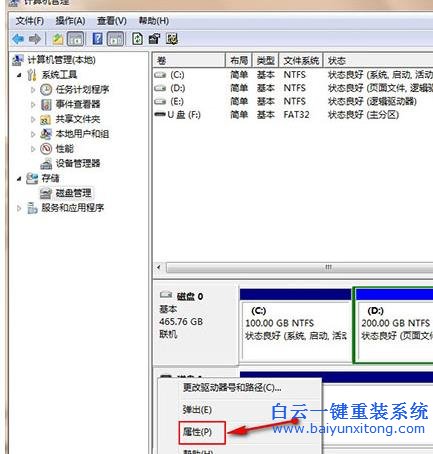Expand the 事件查看器 node

click(x=33, y=104)
